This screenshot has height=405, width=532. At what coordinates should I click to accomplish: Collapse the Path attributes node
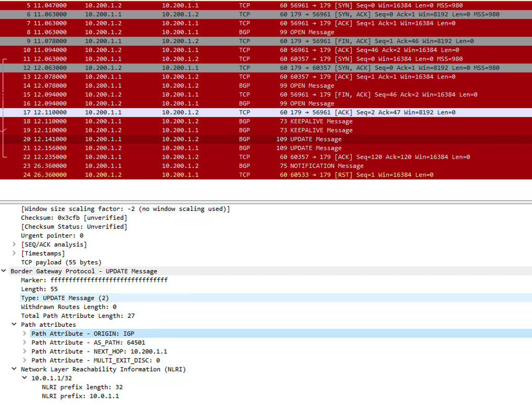[14, 325]
